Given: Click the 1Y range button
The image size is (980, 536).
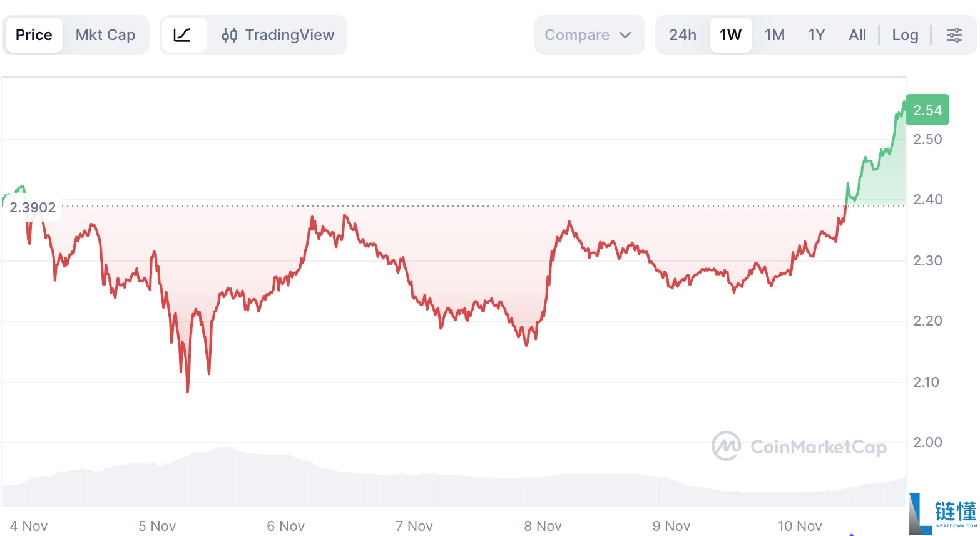Looking at the screenshot, I should point(816,35).
